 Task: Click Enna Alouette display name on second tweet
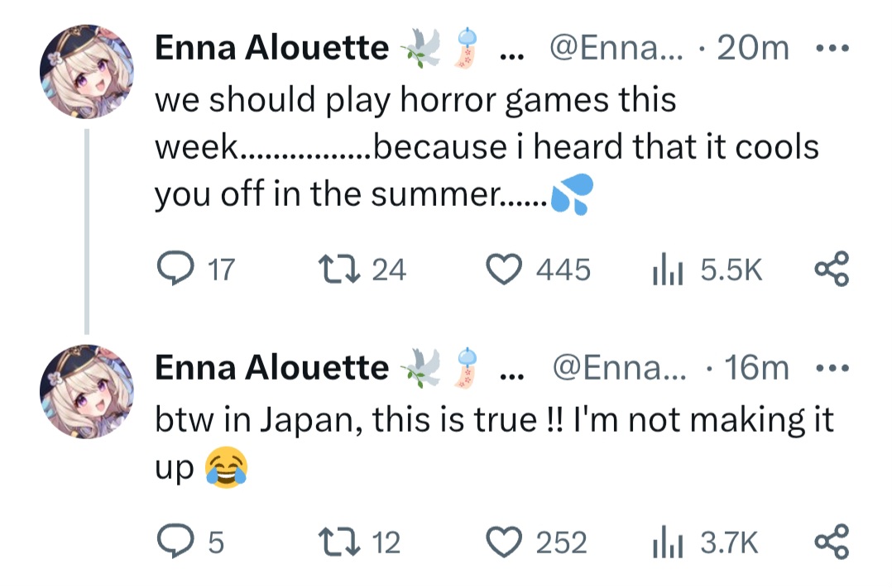pos(271,369)
